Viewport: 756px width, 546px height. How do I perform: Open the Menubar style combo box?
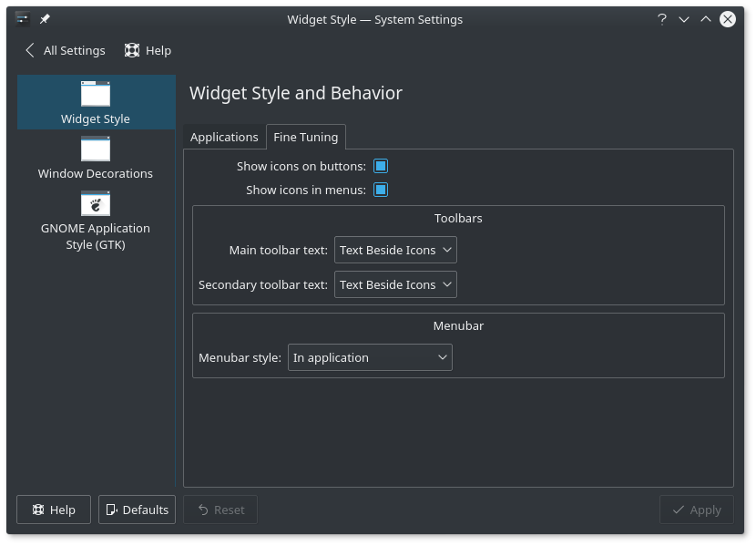click(370, 356)
